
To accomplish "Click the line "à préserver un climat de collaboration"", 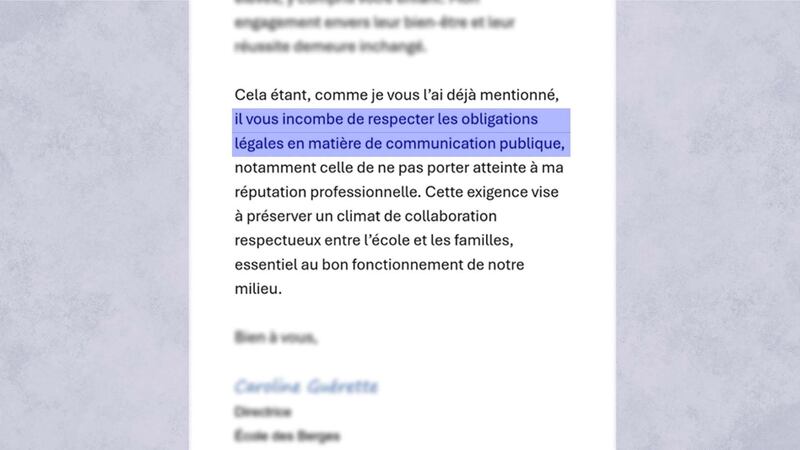I will (x=365, y=216).
